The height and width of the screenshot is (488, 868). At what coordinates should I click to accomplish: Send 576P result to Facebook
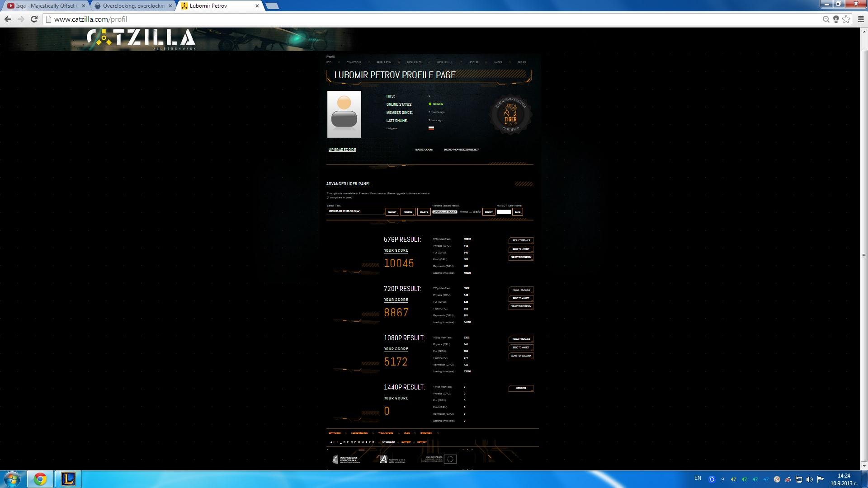pos(521,257)
